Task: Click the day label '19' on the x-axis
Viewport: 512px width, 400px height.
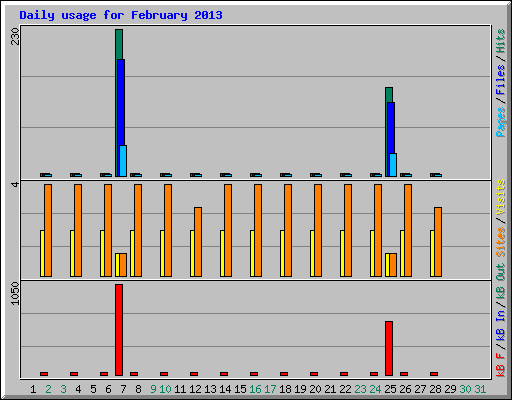Action: (x=300, y=389)
